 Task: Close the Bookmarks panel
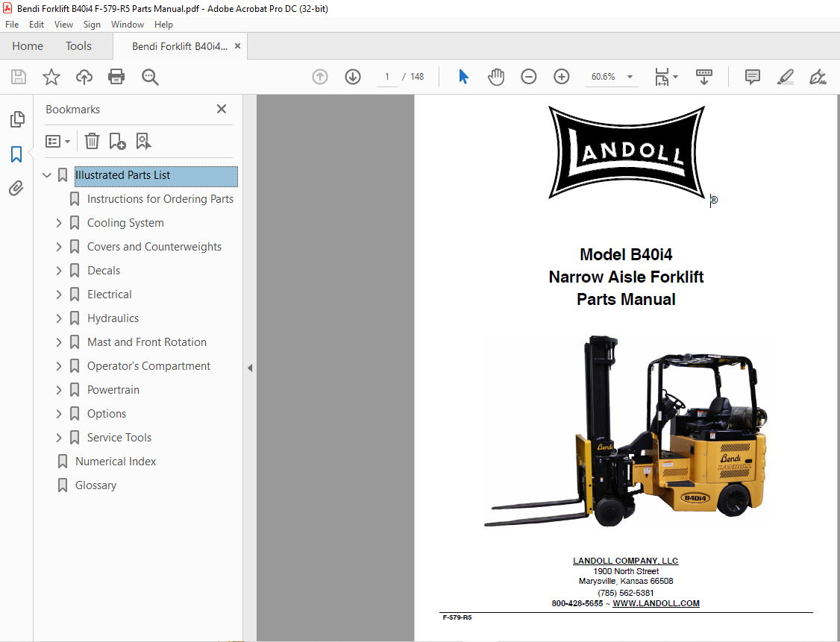click(222, 109)
